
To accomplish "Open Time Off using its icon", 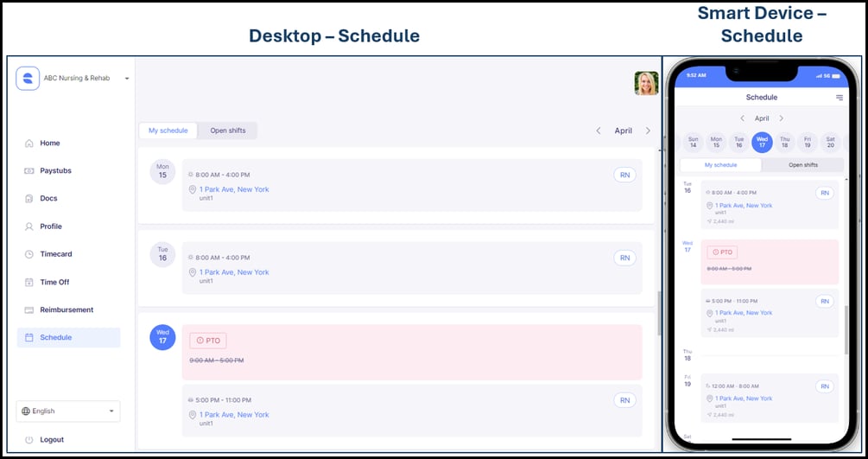I will pos(29,282).
